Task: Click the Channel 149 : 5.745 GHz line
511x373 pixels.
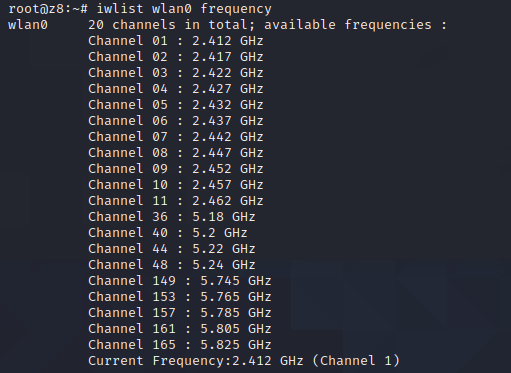Action: [x=180, y=281]
